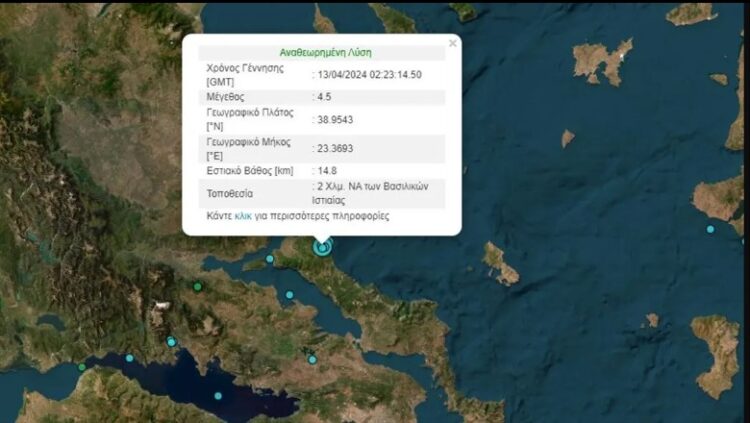Click the cyan marker in the far east Aegean
The image size is (750, 423).
pos(710,229)
